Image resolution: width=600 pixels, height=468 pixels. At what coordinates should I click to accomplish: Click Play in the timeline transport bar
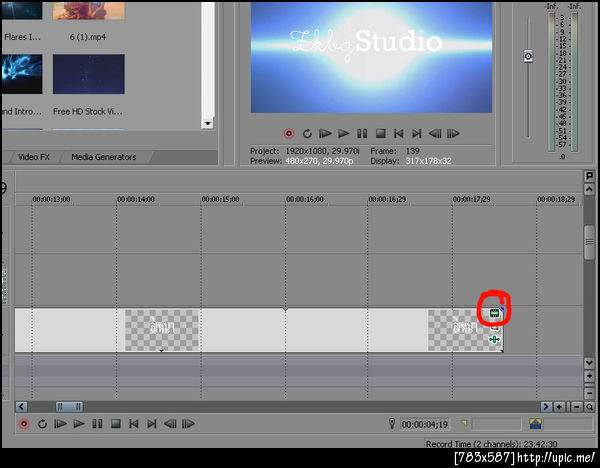(79, 424)
